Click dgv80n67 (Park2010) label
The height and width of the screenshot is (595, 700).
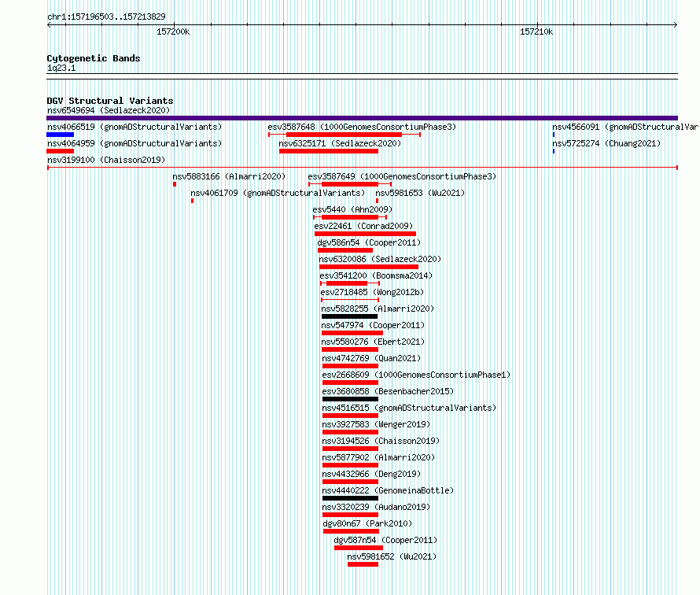pos(367,523)
